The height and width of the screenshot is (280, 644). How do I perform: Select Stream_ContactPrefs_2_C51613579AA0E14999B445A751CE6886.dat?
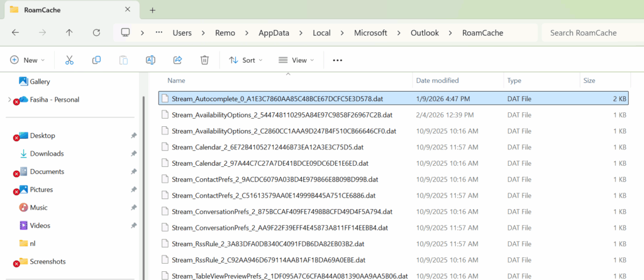pos(394,195)
